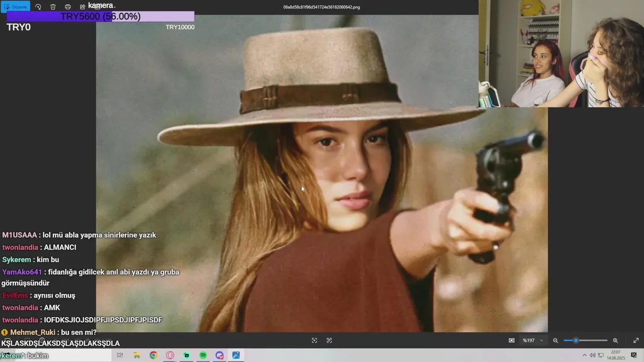Click chat message 'kim bu' by Sykerem

tap(48, 259)
